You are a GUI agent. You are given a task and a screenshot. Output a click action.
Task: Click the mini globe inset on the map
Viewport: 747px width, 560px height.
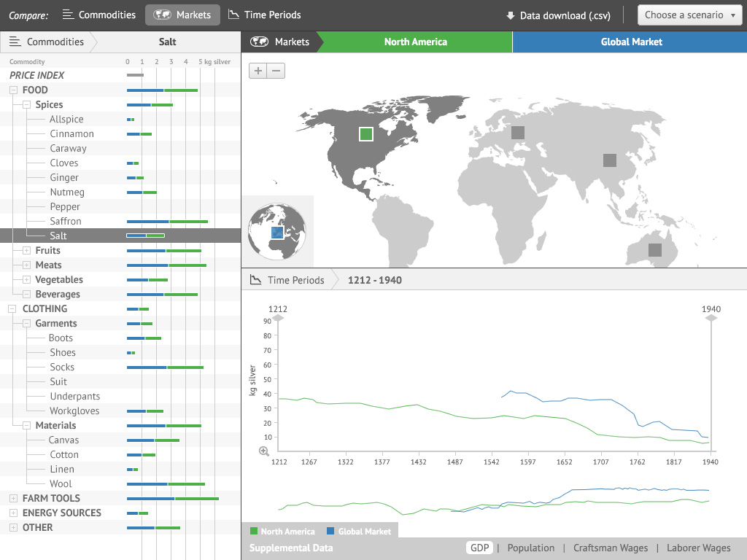click(277, 231)
